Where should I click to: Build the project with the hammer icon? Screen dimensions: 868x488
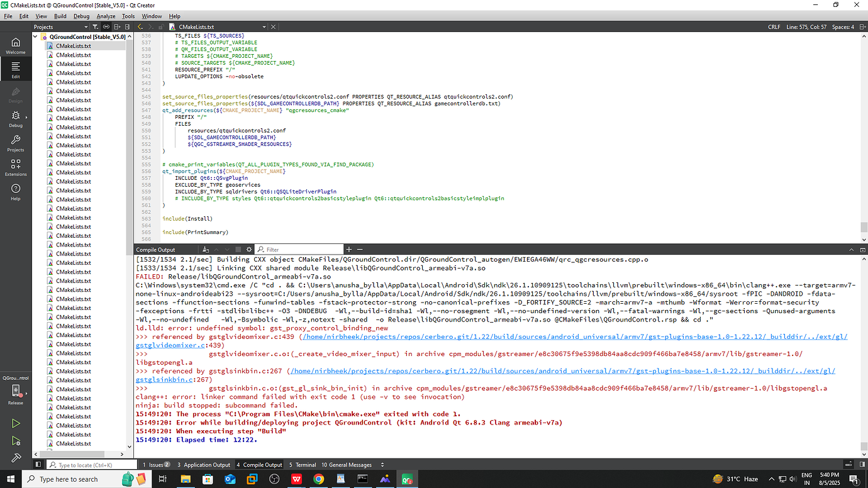coord(15,458)
